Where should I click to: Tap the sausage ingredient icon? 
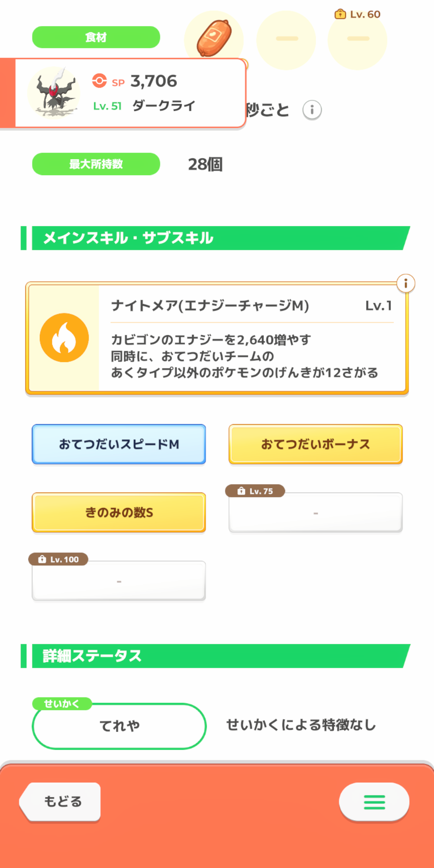click(214, 38)
